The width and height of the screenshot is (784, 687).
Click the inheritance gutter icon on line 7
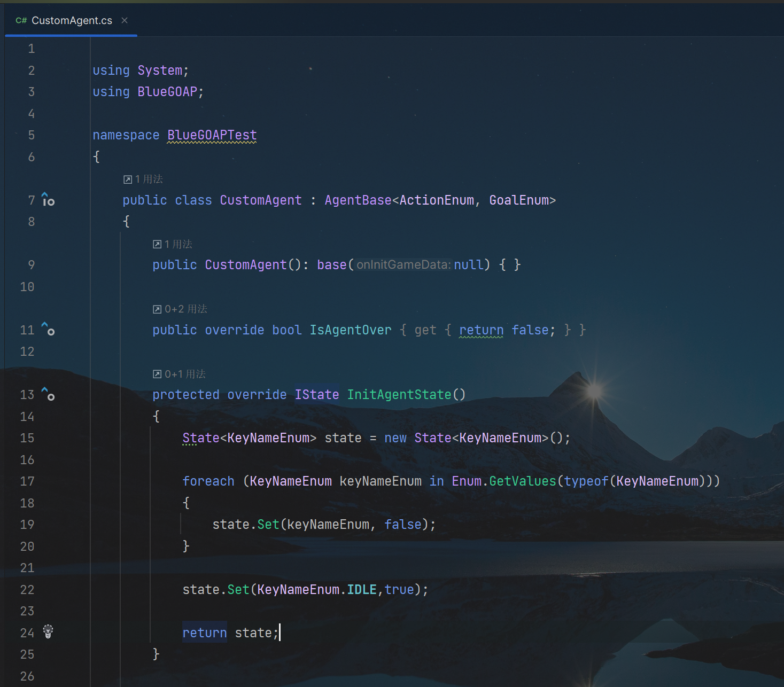click(48, 200)
